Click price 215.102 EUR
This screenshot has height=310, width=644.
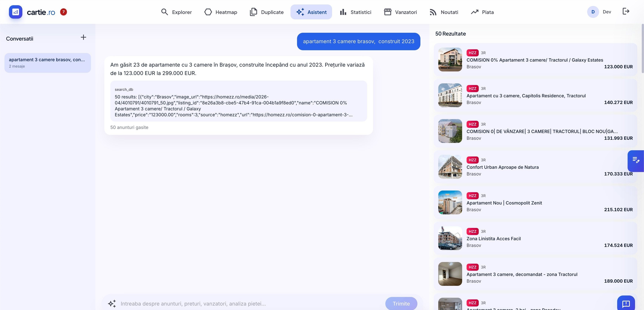pyautogui.click(x=618, y=209)
